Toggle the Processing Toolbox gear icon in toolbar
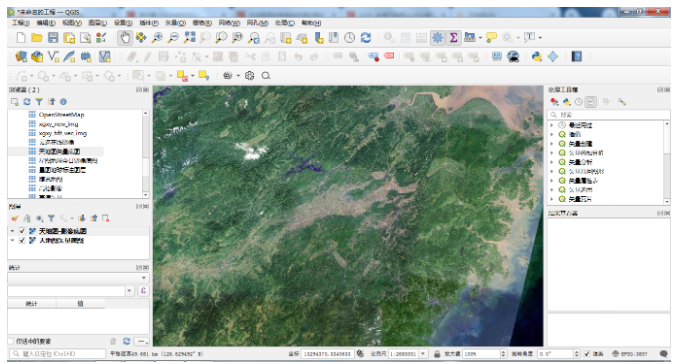Image resolution: width=676 pixels, height=364 pixels. click(x=438, y=38)
